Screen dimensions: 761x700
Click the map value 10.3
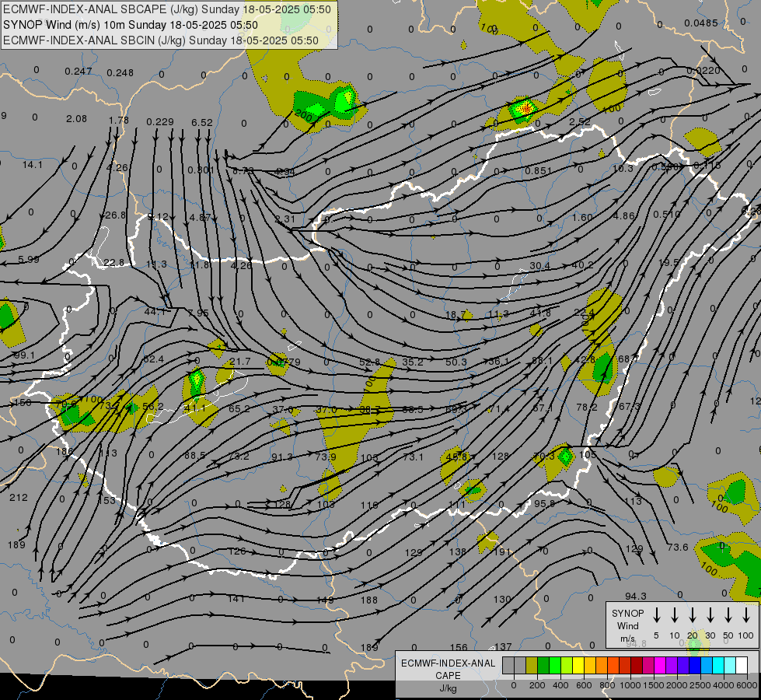623,169
